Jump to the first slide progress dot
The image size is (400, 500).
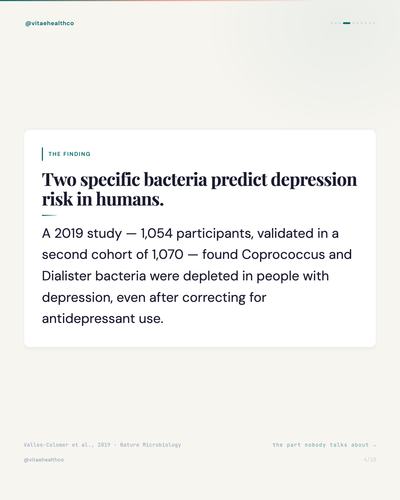click(x=332, y=23)
